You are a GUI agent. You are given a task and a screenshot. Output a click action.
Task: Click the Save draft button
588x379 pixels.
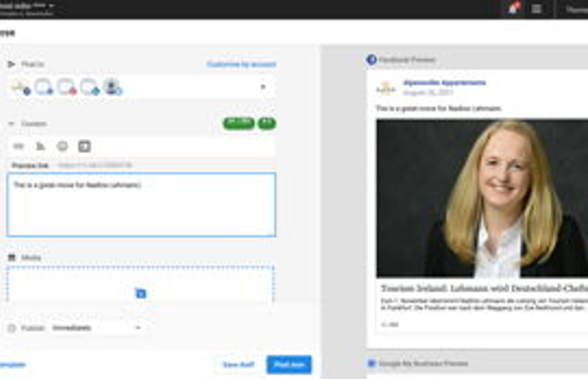tap(239, 365)
